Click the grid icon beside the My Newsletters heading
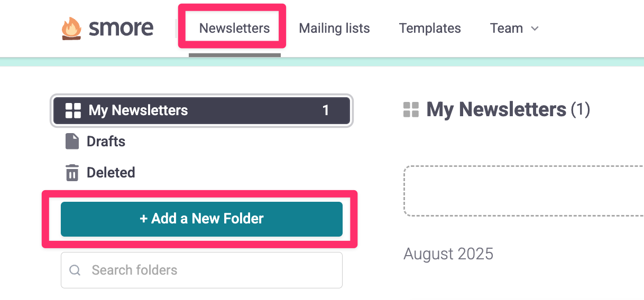Viewport: 644px width, 300px height. click(x=411, y=110)
